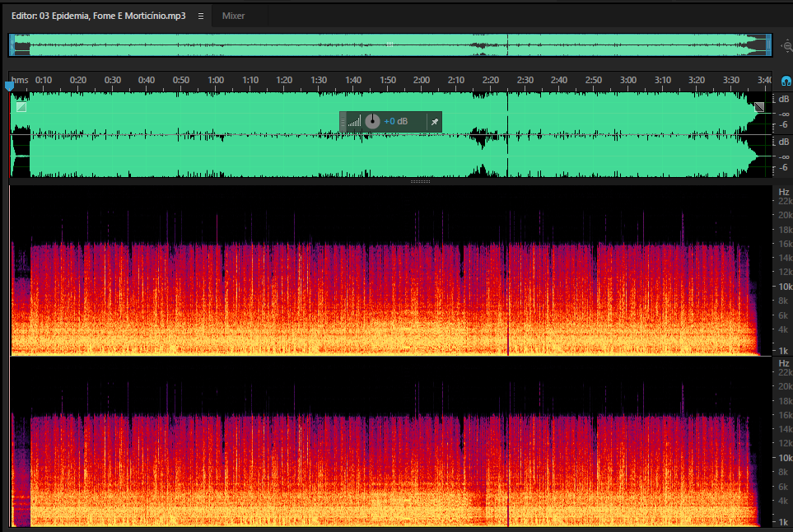The width and height of the screenshot is (793, 532).
Task: Click the headphones icon beside the time ruler
Action: pyautogui.click(x=786, y=81)
